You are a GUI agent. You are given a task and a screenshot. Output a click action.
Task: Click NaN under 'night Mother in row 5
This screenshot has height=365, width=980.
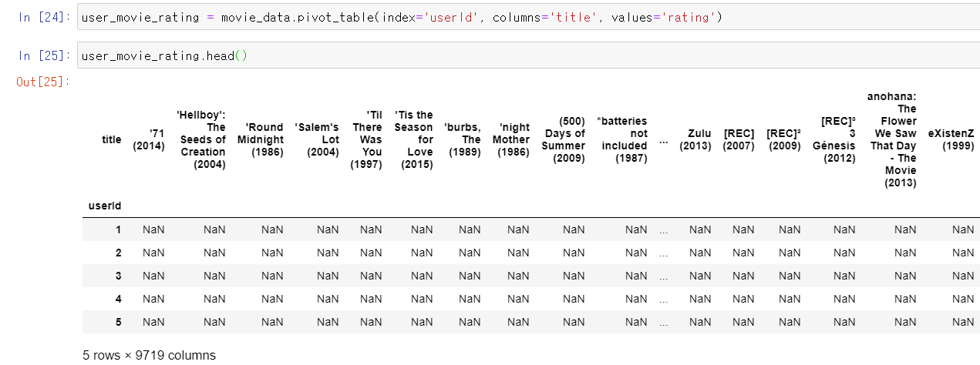tap(518, 322)
